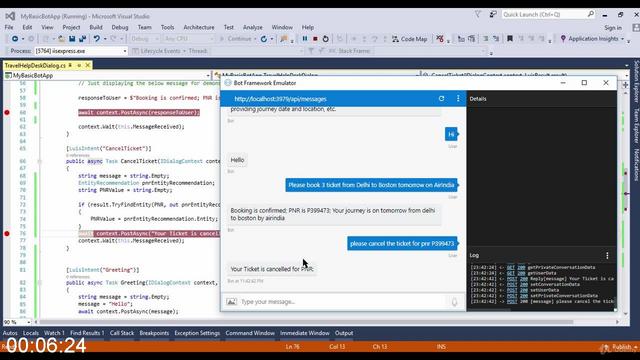Click the refresh icon beside Continue
Screen dimensions: 640x360
(x=264, y=39)
